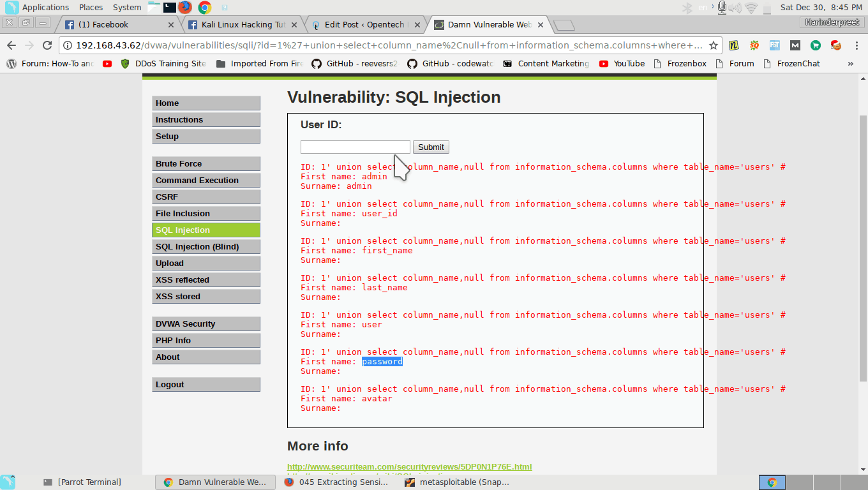Click the Submit button
This screenshot has width=868, height=490.
point(431,147)
